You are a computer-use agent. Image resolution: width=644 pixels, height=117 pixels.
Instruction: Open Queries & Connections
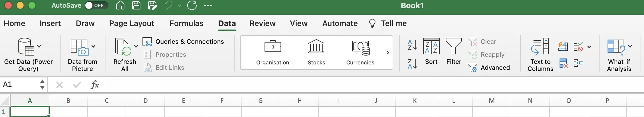(x=183, y=42)
